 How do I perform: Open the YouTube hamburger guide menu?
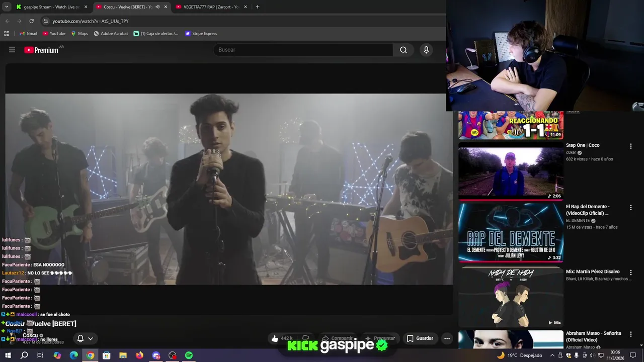point(12,50)
